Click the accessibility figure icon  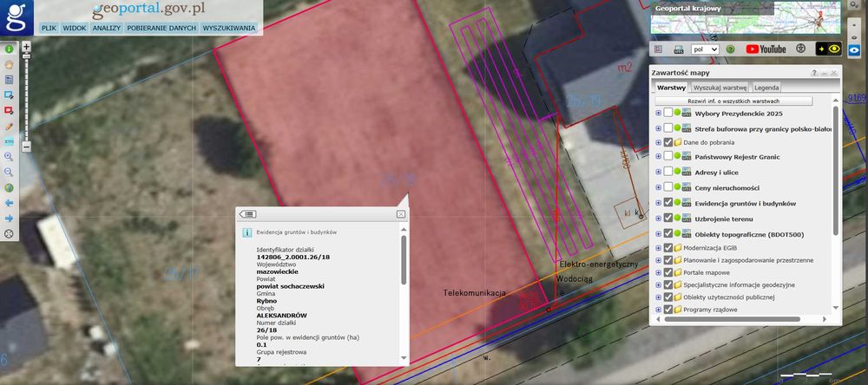800,49
